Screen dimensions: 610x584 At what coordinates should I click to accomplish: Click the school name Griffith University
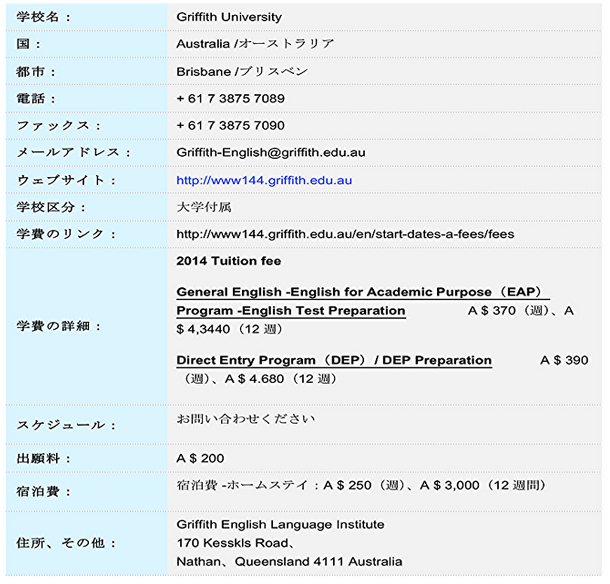(229, 17)
